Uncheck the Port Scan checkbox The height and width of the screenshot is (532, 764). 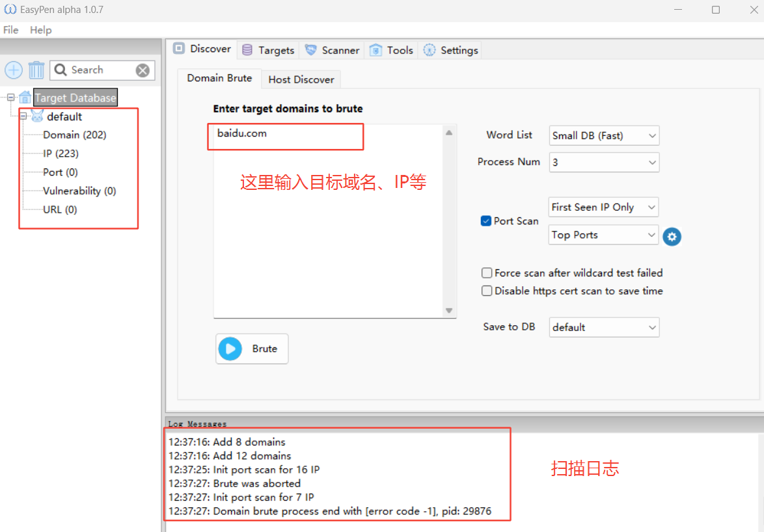[x=485, y=221]
